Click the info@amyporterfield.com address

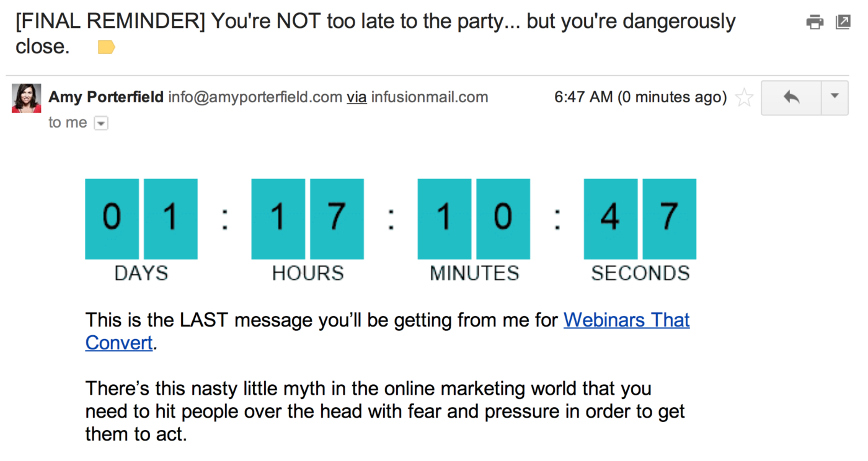coord(255,97)
